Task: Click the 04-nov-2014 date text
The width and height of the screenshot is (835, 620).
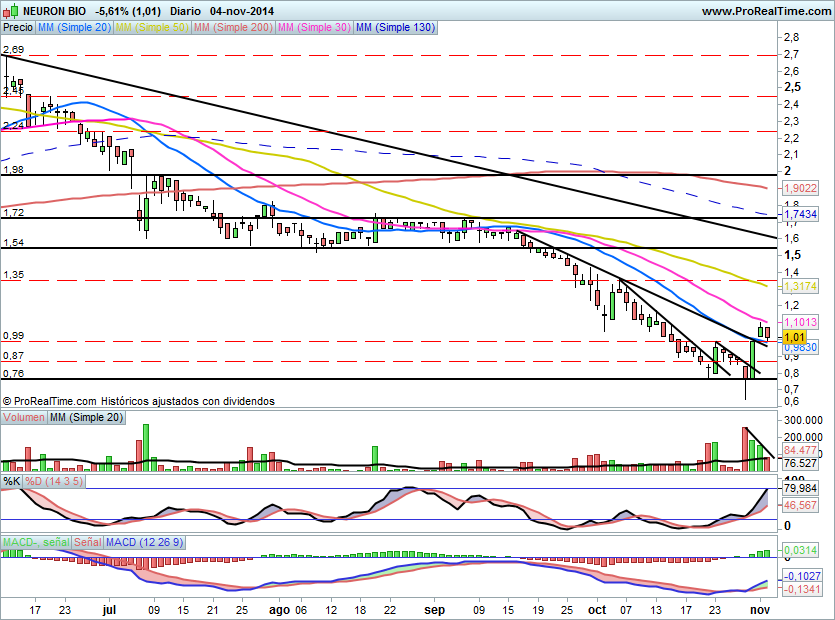Action: pos(242,11)
